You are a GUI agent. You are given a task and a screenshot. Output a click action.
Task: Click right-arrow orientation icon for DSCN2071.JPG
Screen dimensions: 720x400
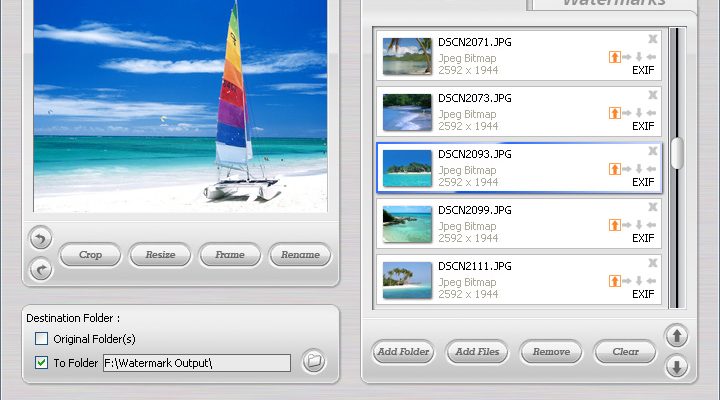pos(627,57)
